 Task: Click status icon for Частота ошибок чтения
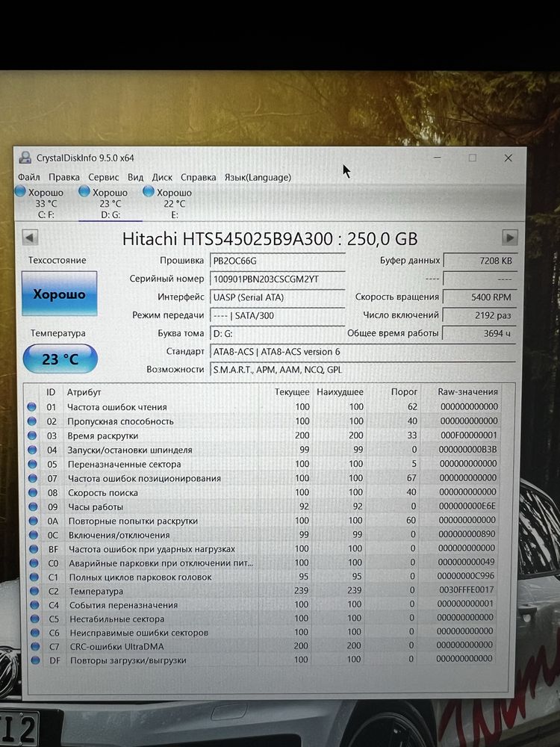click(x=32, y=407)
